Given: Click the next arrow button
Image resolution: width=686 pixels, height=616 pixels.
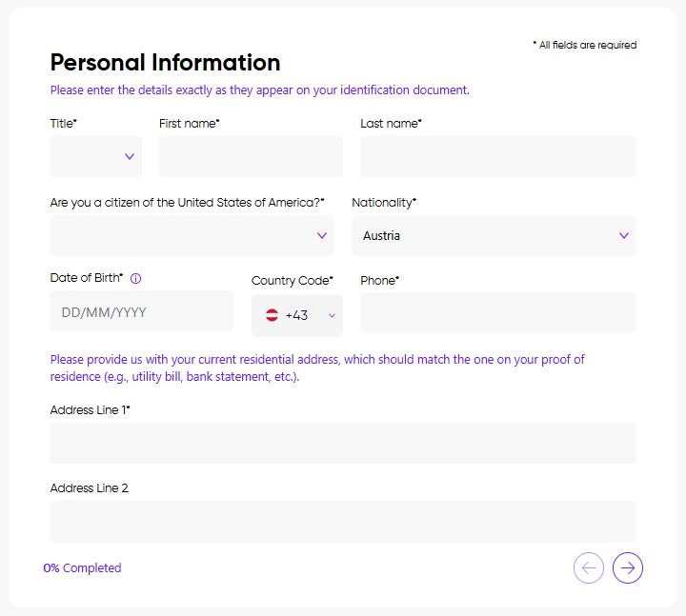Looking at the screenshot, I should pos(628,568).
